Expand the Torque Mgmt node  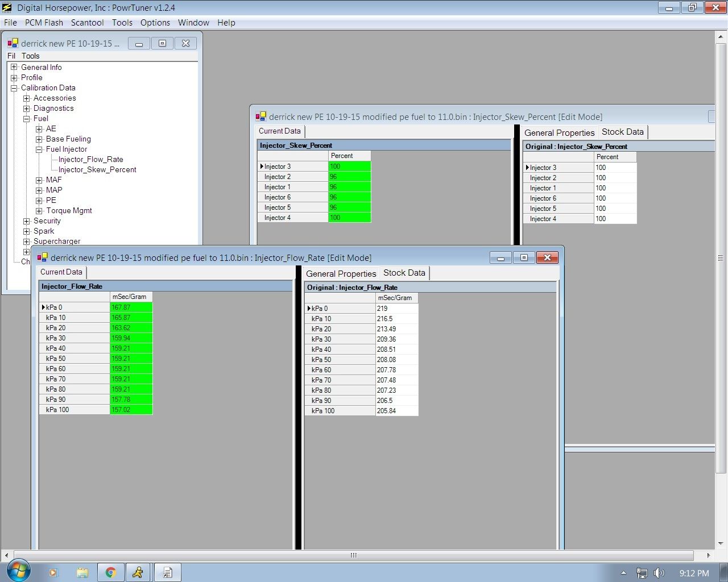point(39,210)
